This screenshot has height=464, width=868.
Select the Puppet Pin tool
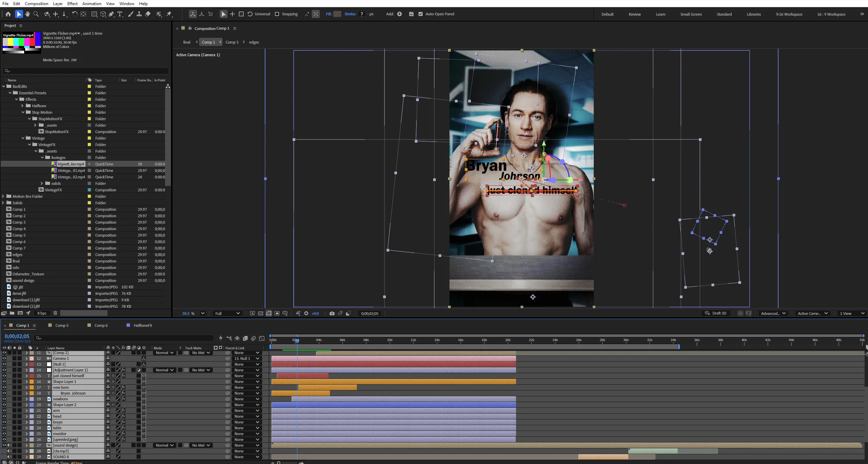169,14
